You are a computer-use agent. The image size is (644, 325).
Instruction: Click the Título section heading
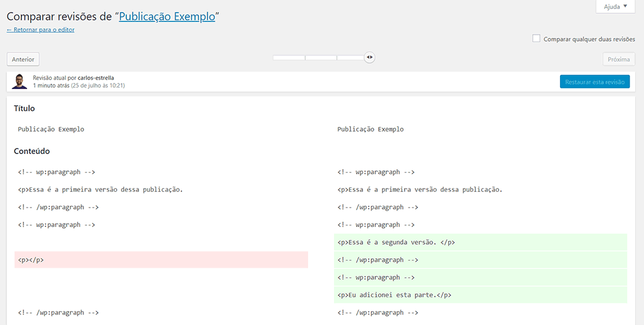[24, 109]
